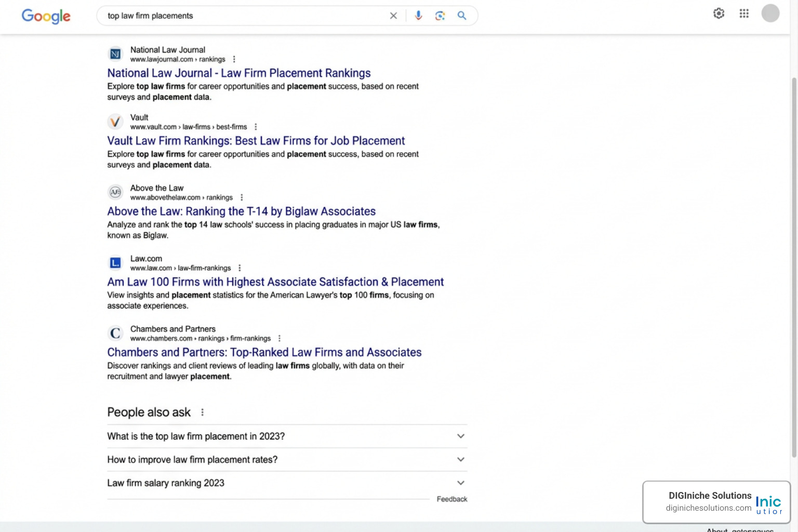The height and width of the screenshot is (532, 798).
Task: Click www.chambers.com rankings URL text
Action: [201, 338]
